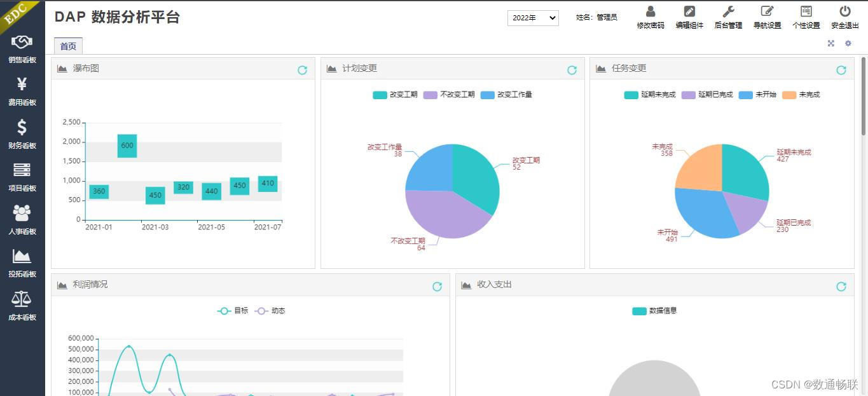Open the 项目看板 project dashboard
The width and height of the screenshot is (868, 396).
[x=22, y=177]
